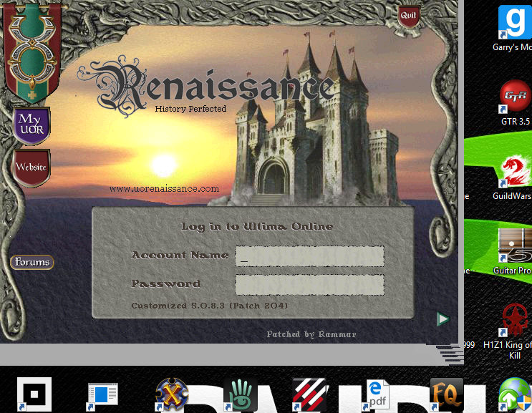This screenshot has height=413, width=532.
Task: Focus the Password input field
Action: [x=310, y=284]
